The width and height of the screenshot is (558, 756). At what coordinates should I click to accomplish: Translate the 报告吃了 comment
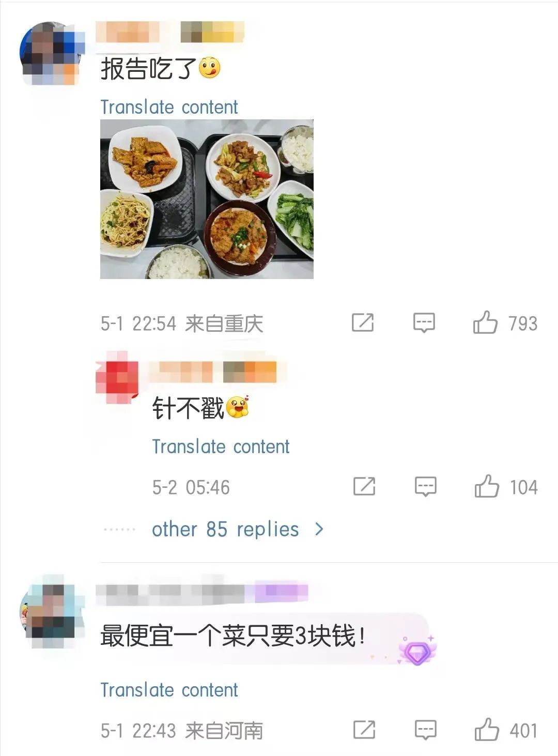(x=169, y=107)
